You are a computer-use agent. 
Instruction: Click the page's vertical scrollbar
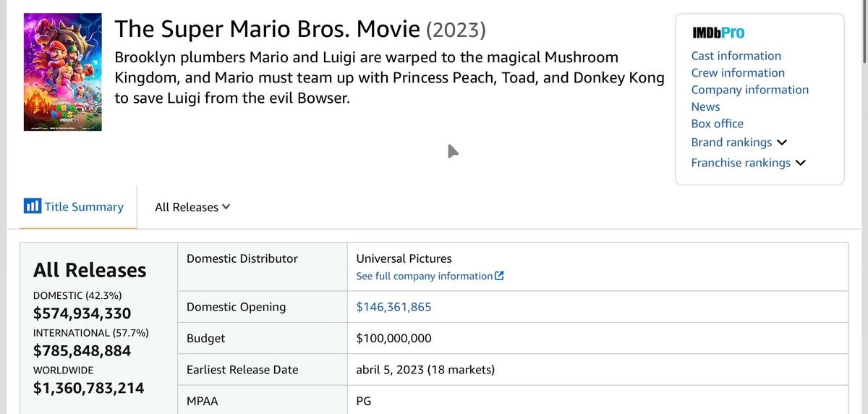pyautogui.click(x=864, y=207)
